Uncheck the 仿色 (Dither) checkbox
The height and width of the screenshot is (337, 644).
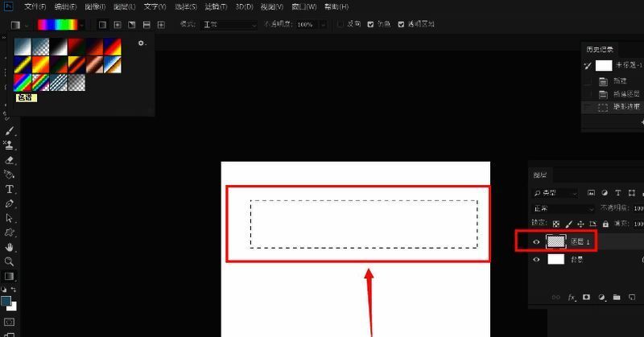370,24
